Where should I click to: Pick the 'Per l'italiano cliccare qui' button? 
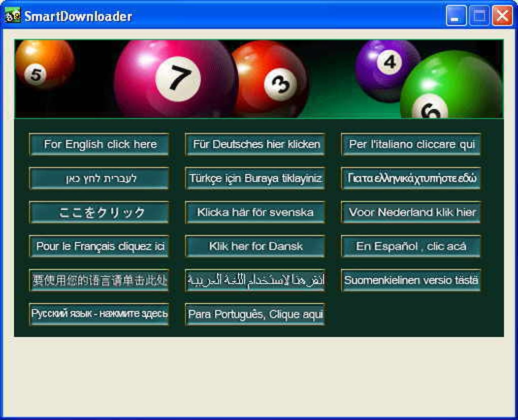pos(411,144)
